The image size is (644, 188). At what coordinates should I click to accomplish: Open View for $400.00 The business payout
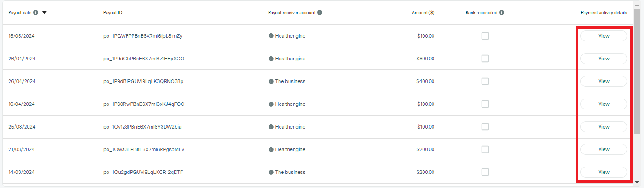[604, 81]
